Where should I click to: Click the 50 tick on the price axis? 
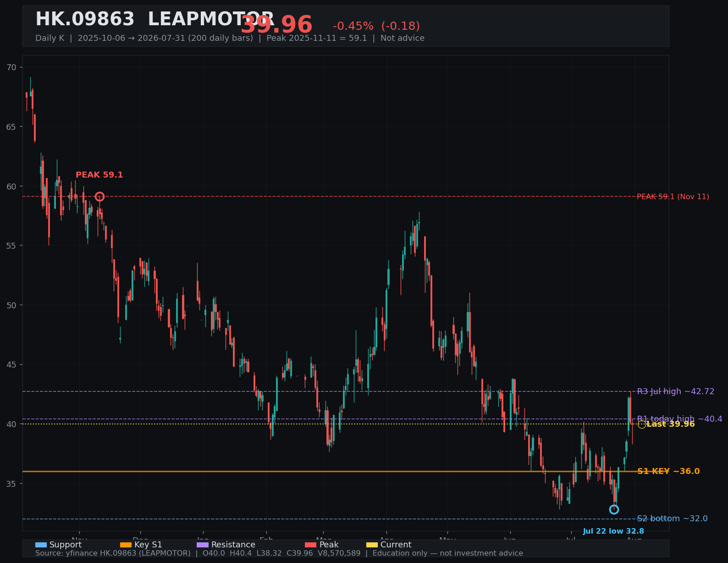pos(11,305)
